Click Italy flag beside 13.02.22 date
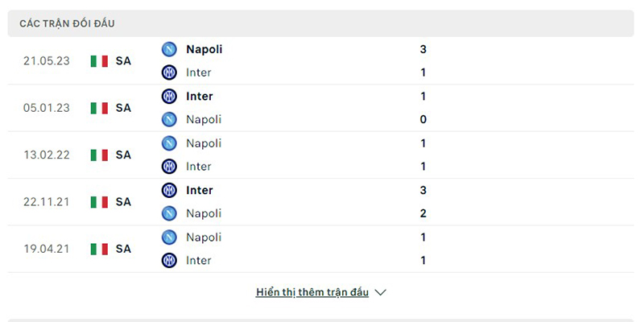The image size is (644, 322). 99,155
